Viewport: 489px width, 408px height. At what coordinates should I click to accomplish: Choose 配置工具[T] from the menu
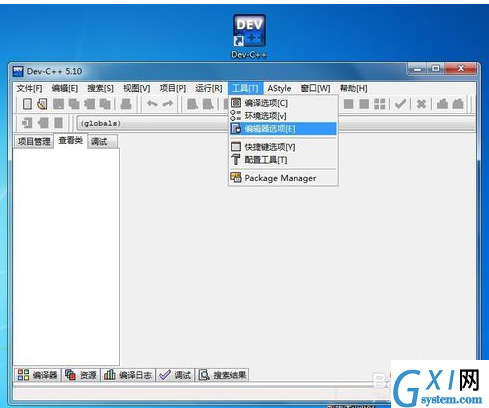(283, 160)
